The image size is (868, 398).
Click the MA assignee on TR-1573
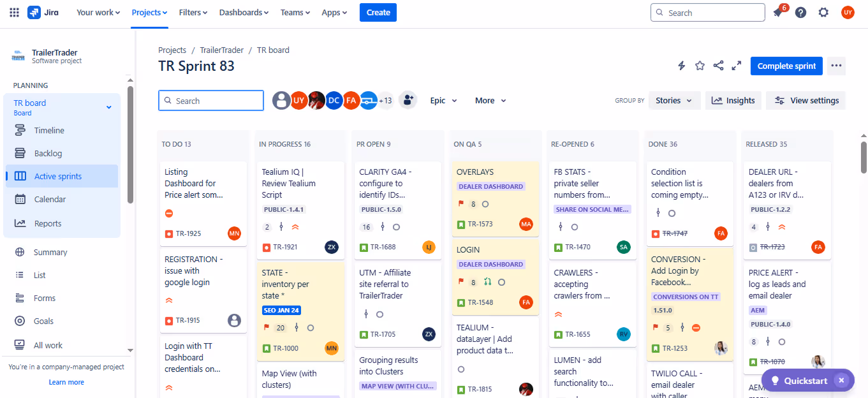tap(526, 224)
